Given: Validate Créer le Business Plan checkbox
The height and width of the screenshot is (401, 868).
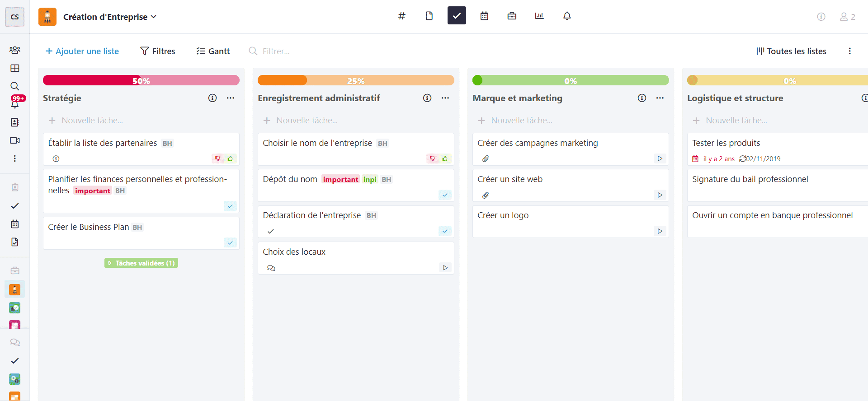Looking at the screenshot, I should click(230, 242).
